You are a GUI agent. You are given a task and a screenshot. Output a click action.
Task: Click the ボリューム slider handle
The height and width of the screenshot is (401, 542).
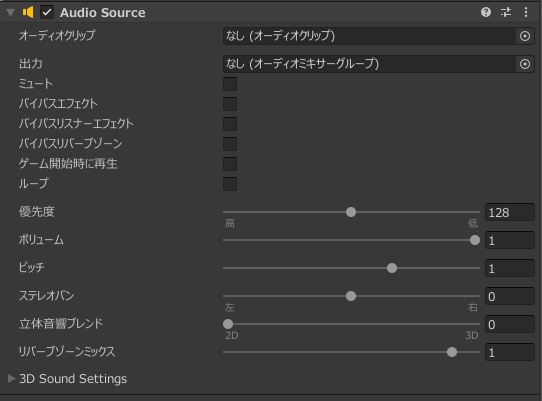pos(475,240)
